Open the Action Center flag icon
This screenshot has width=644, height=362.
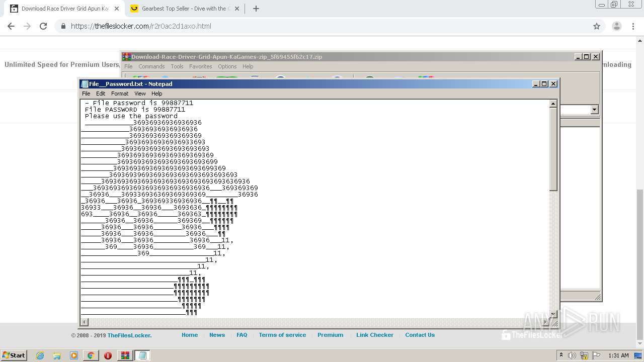click(596, 355)
